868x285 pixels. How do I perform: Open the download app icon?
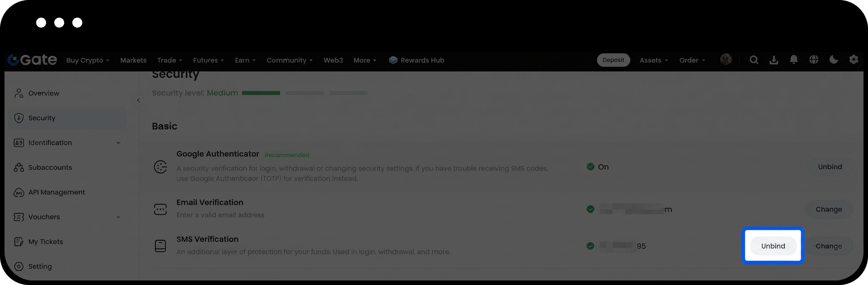pyautogui.click(x=774, y=60)
